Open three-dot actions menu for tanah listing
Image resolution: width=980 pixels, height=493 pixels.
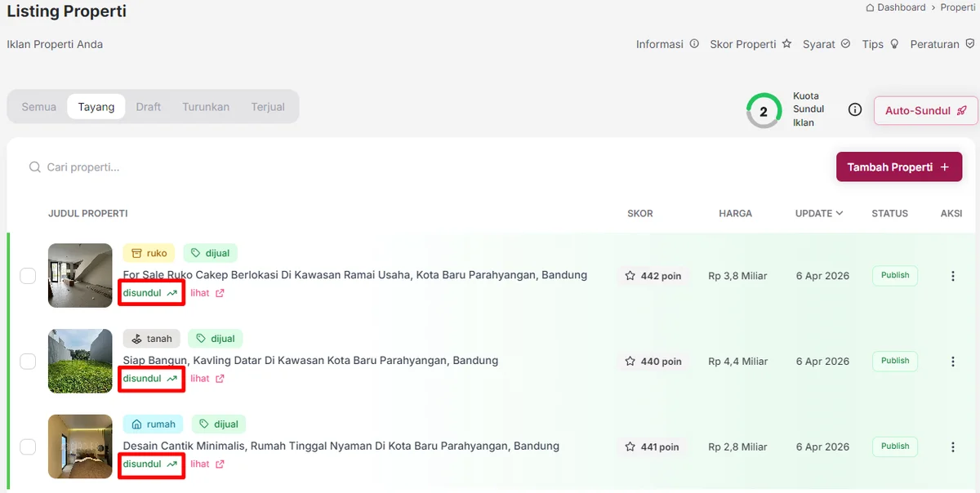952,362
